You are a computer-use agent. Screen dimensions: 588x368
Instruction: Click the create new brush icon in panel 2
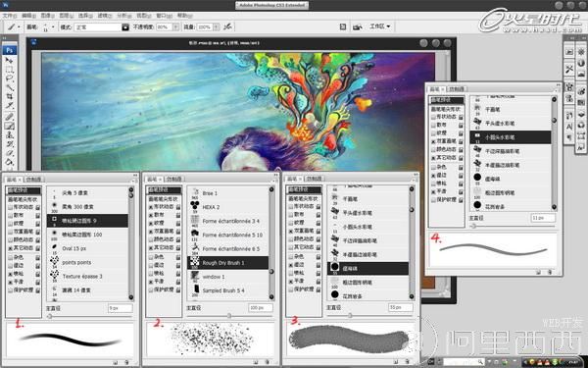tap(256, 362)
